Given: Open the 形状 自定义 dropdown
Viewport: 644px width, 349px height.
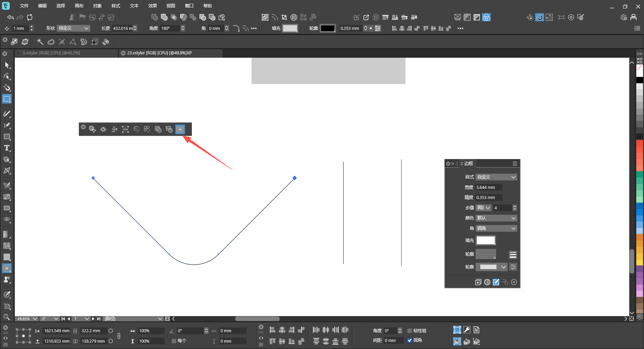Looking at the screenshot, I should [73, 28].
